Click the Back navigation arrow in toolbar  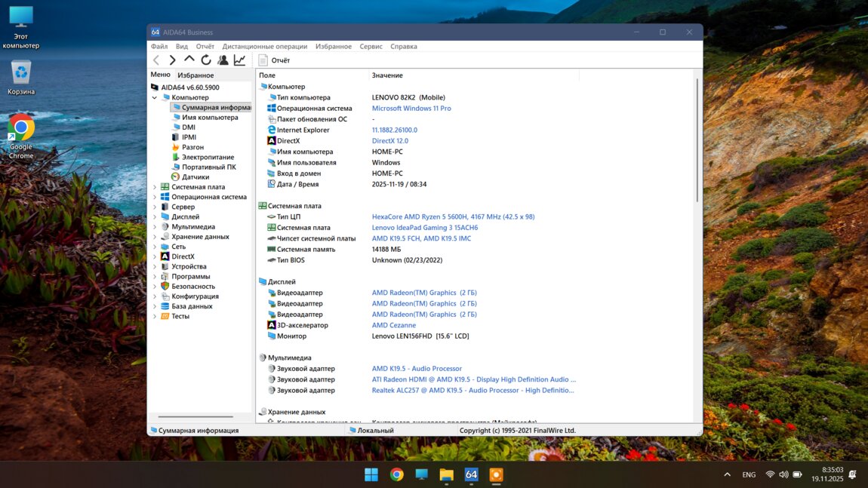click(x=156, y=60)
